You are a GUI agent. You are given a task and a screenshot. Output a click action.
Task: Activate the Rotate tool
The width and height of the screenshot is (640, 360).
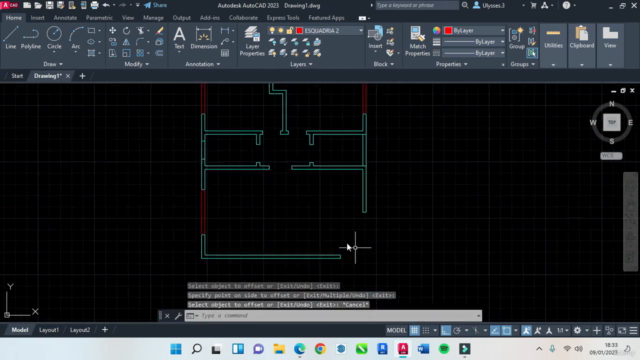[x=126, y=31]
